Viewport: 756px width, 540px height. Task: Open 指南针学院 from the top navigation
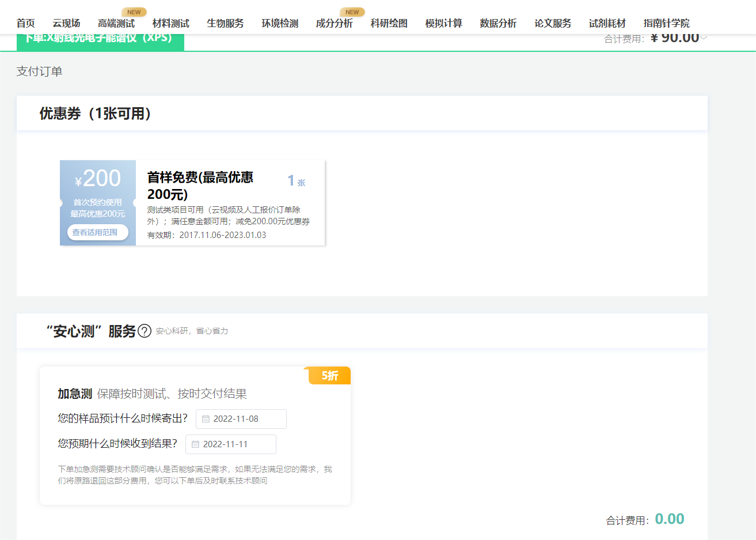666,23
